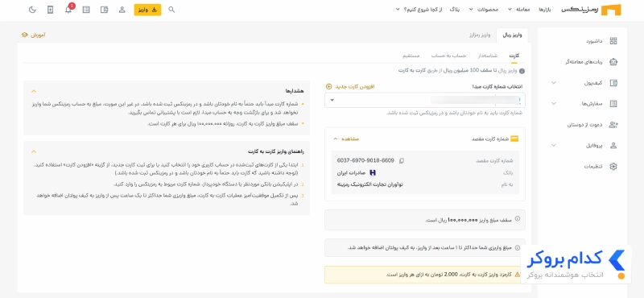The width and height of the screenshot is (644, 298).
Task: Collapse the هشدارها warnings panel
Action: [34, 91]
